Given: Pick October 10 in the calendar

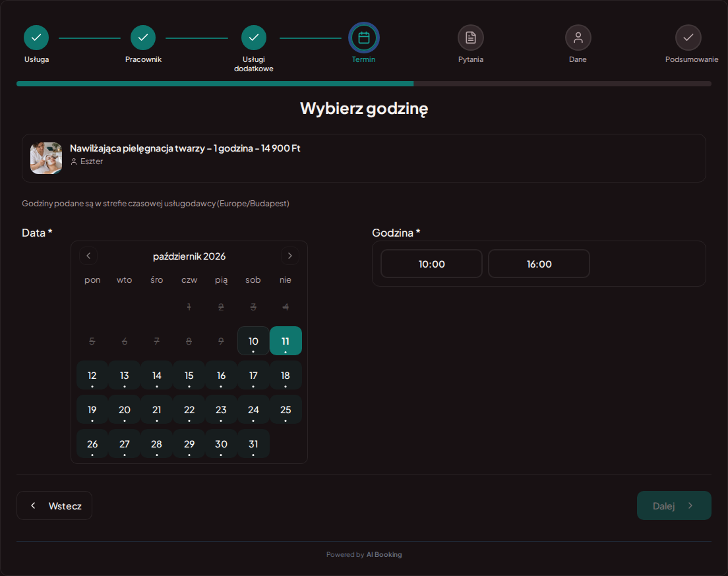Looking at the screenshot, I should tap(253, 341).
